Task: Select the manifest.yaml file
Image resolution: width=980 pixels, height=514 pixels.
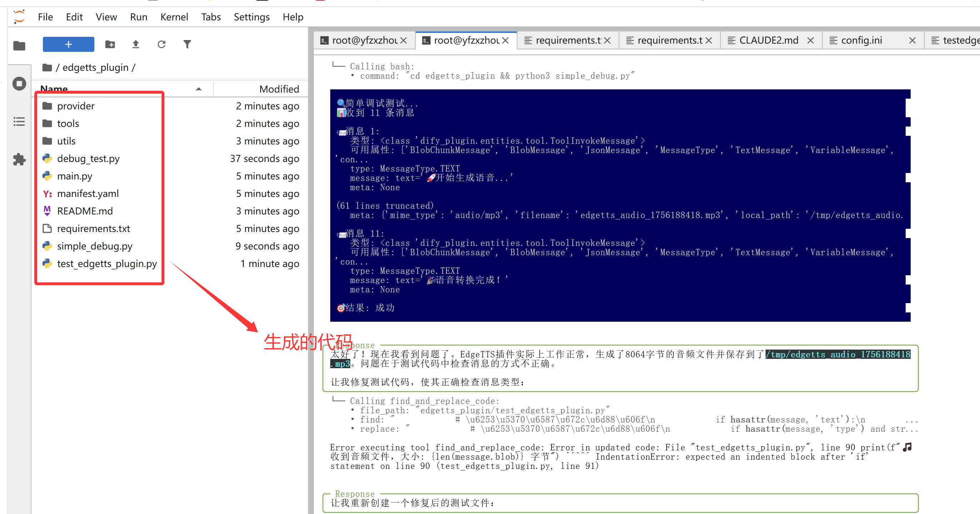Action: 88,193
